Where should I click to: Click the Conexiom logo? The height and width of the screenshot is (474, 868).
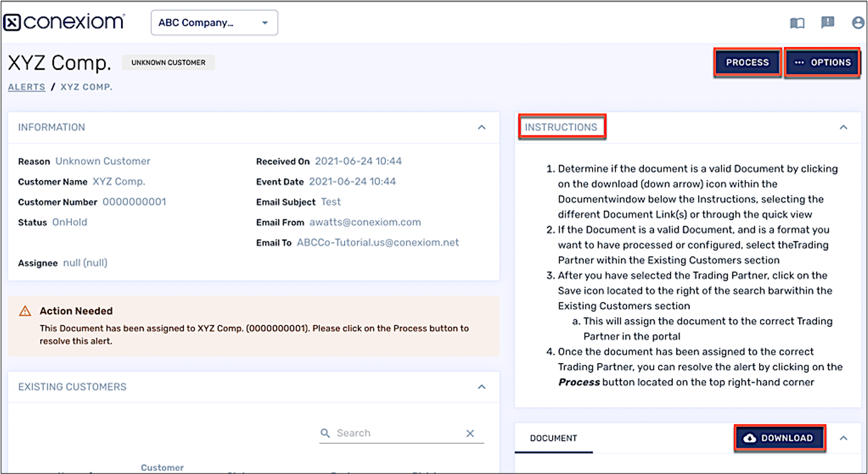point(64,21)
